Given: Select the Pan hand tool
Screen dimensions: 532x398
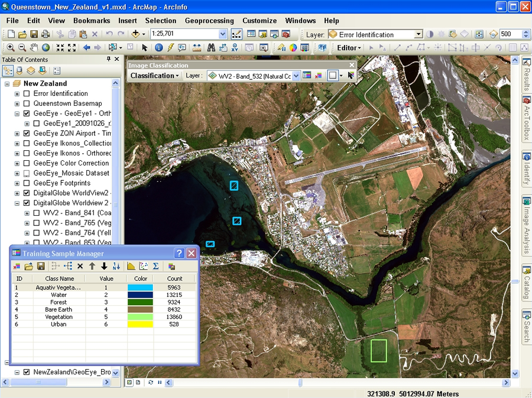Looking at the screenshot, I should click(x=34, y=48).
